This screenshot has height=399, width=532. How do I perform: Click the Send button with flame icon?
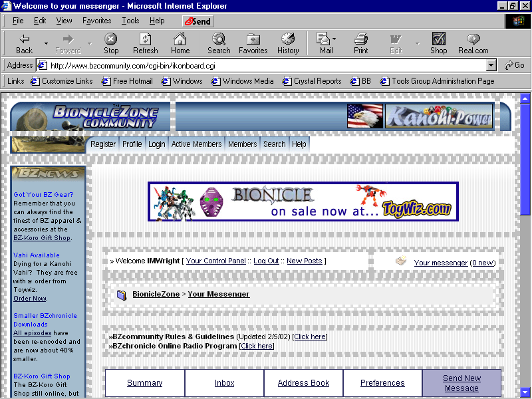point(196,21)
